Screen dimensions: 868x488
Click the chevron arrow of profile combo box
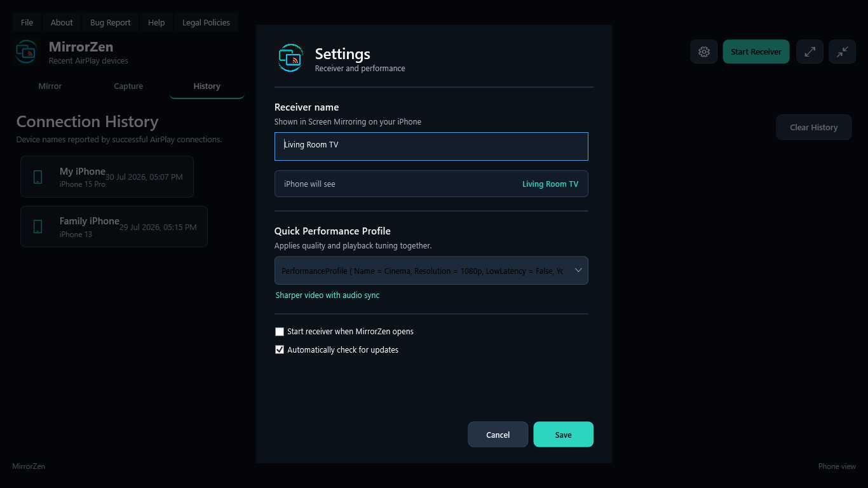[578, 271]
